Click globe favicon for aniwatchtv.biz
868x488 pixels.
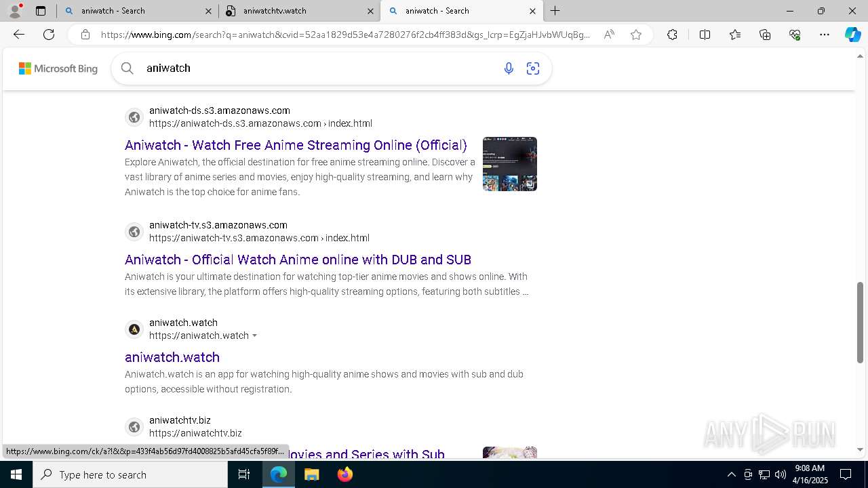click(134, 427)
